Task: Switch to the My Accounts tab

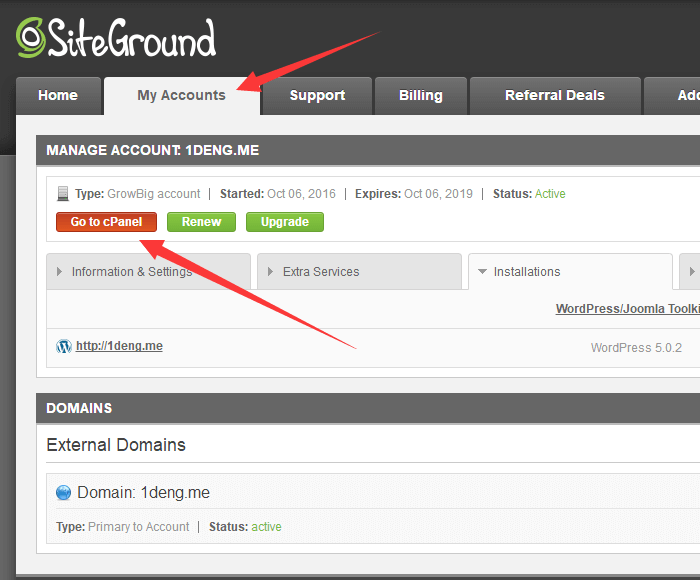Action: [182, 96]
